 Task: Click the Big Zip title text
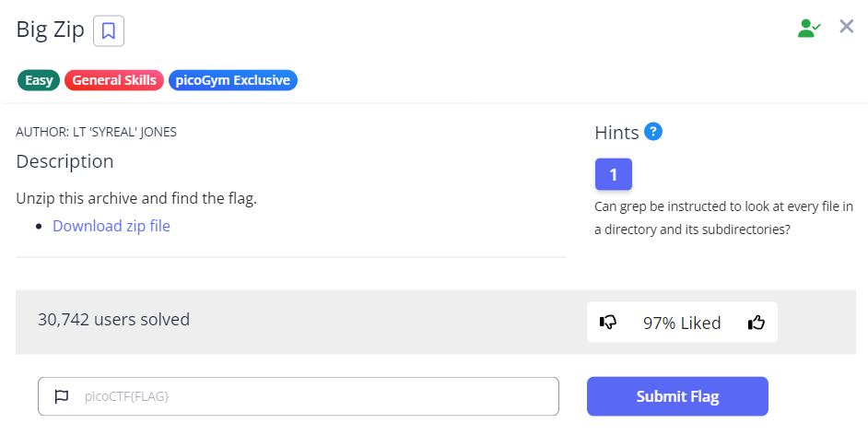(x=50, y=29)
